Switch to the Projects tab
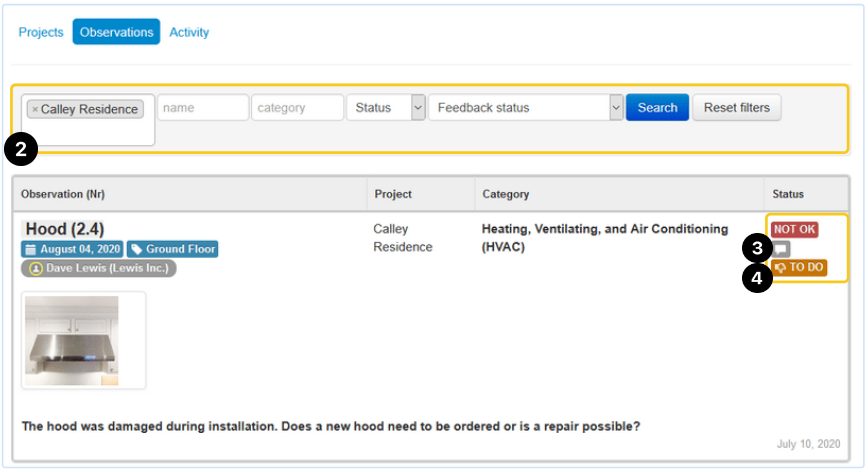Viewport: 868px width, 472px height. pos(41,32)
